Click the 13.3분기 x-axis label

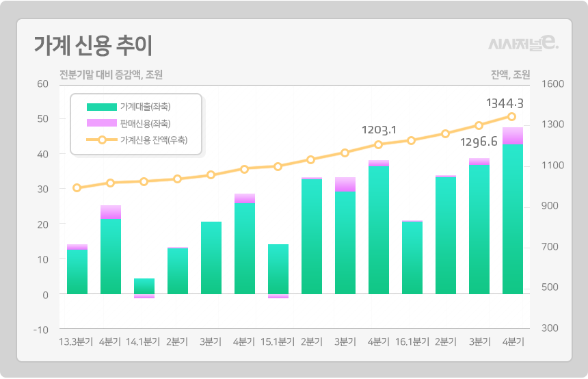coord(77,341)
